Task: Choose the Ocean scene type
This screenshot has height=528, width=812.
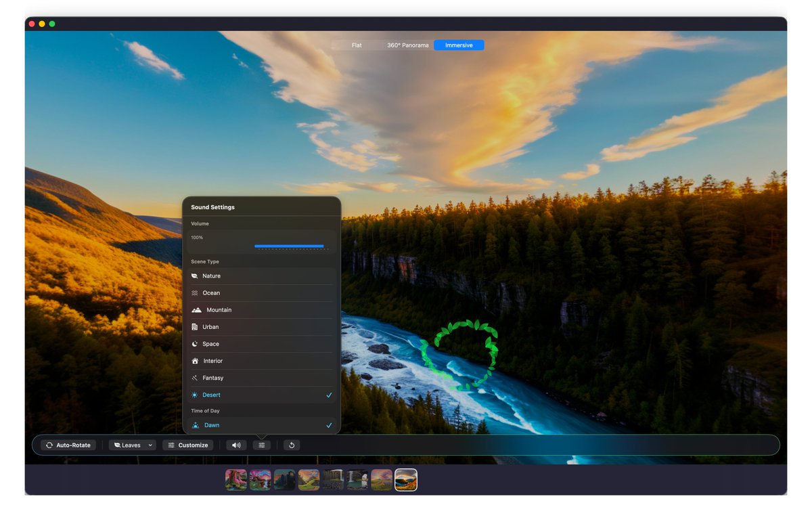Action: pyautogui.click(x=262, y=293)
